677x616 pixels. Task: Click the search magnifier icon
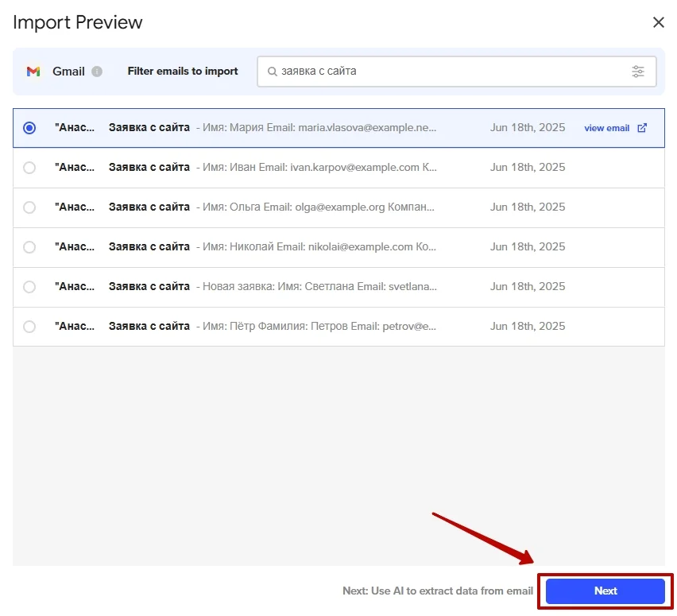click(x=272, y=72)
